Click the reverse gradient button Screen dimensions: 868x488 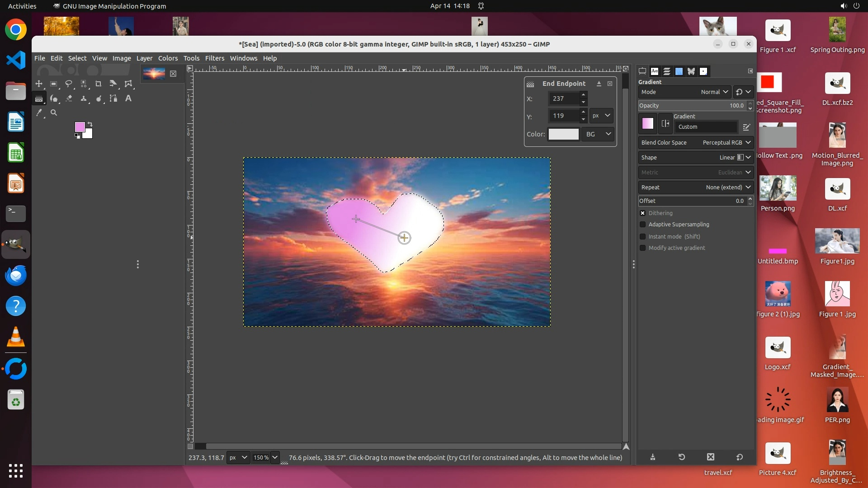point(665,123)
